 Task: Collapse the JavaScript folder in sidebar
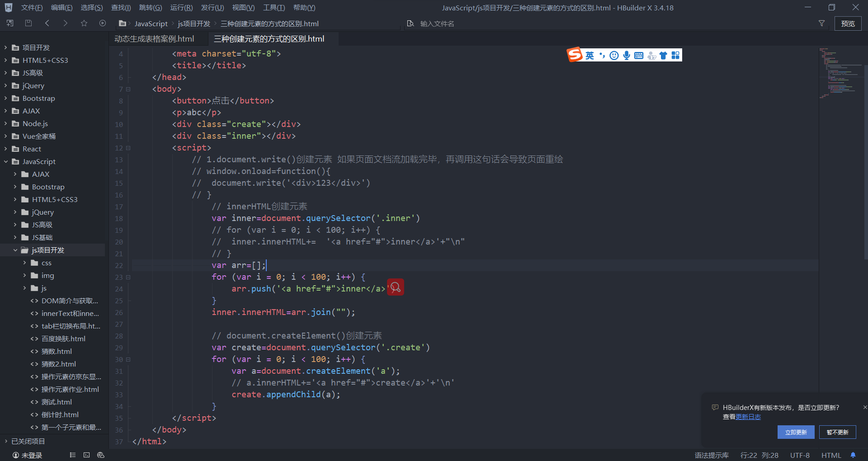pyautogui.click(x=5, y=161)
